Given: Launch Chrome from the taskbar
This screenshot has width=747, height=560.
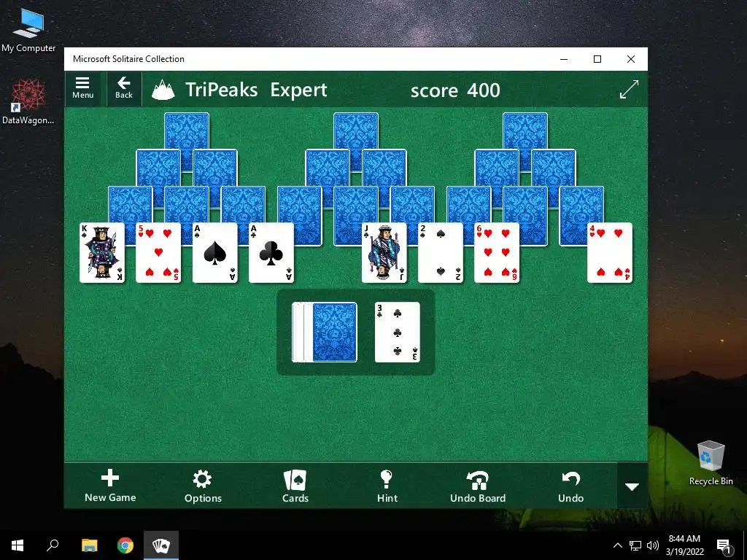Looking at the screenshot, I should coord(125,545).
